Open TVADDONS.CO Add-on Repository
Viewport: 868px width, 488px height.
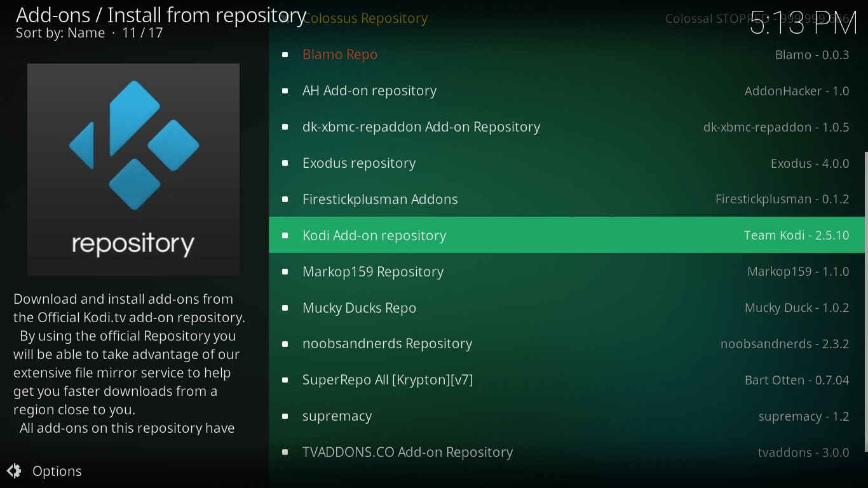pos(567,452)
